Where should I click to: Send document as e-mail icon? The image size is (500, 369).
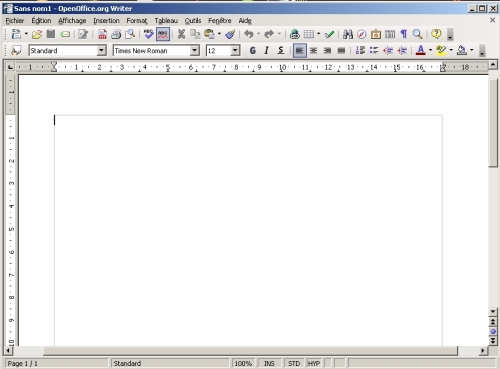pos(65,34)
